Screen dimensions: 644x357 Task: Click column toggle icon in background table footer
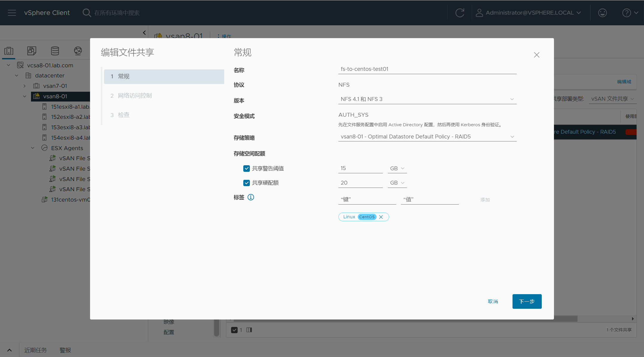click(x=249, y=330)
